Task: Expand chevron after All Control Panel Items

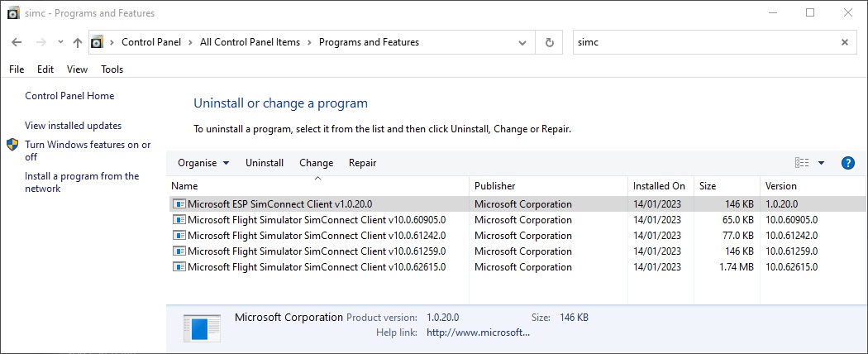Action: [x=309, y=42]
